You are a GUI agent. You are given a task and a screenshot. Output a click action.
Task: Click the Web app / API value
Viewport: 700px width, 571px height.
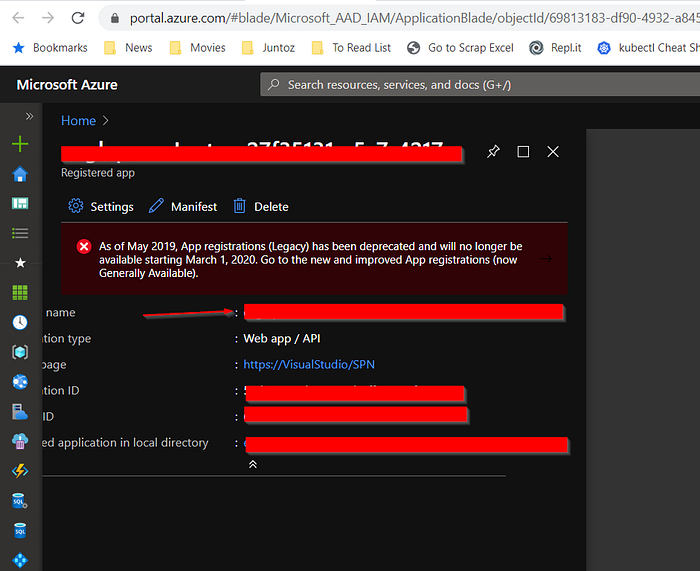point(282,338)
